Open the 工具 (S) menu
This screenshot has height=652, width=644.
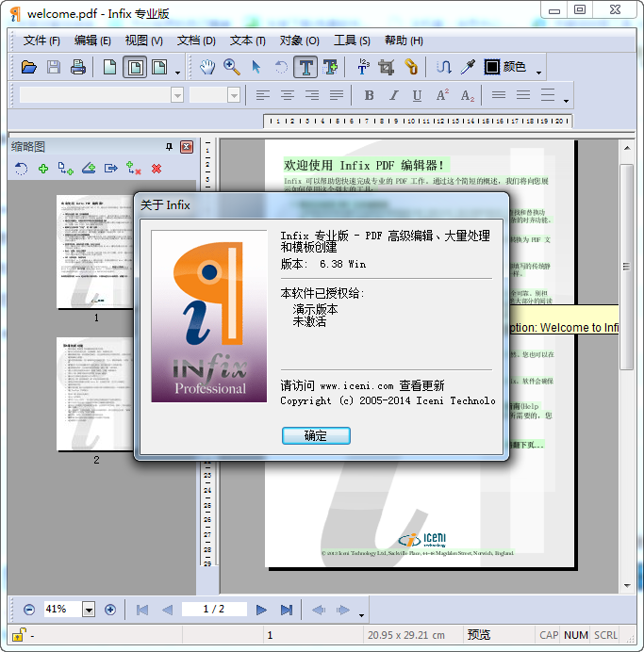click(352, 41)
